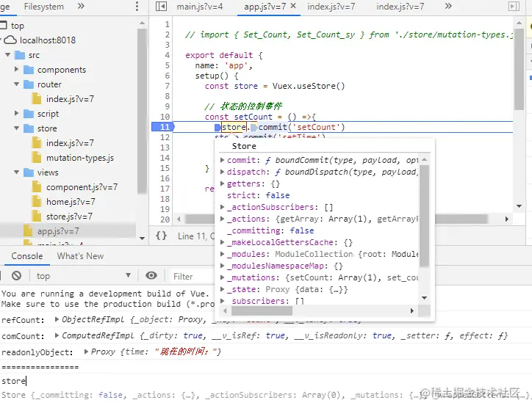The image size is (532, 411).
Task: Expand _actionSubscribers in Store popup
Action: point(222,207)
